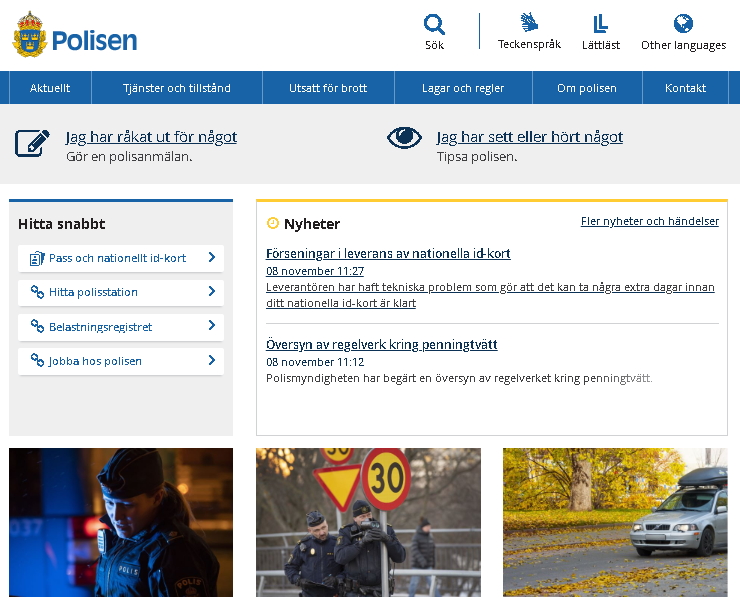This screenshot has width=740, height=608.
Task: Click Jobba hos polisen text
Action: (95, 361)
